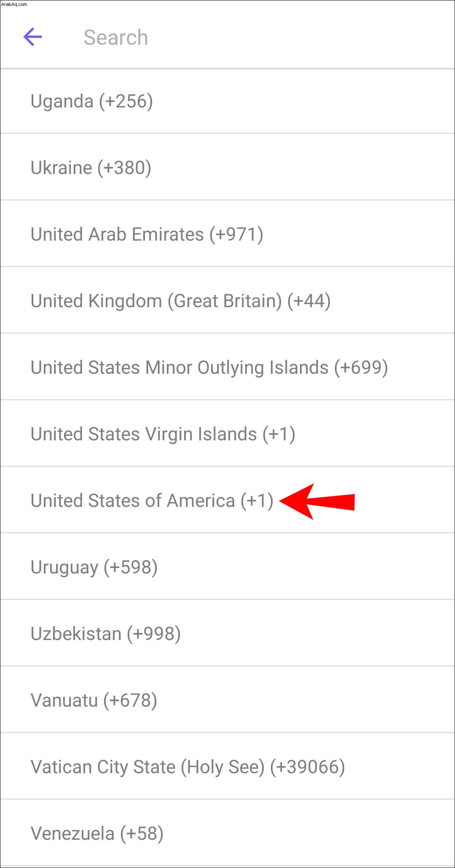Click the ArabAq.com watermark text
455x868 pixels.
click(14, 4)
